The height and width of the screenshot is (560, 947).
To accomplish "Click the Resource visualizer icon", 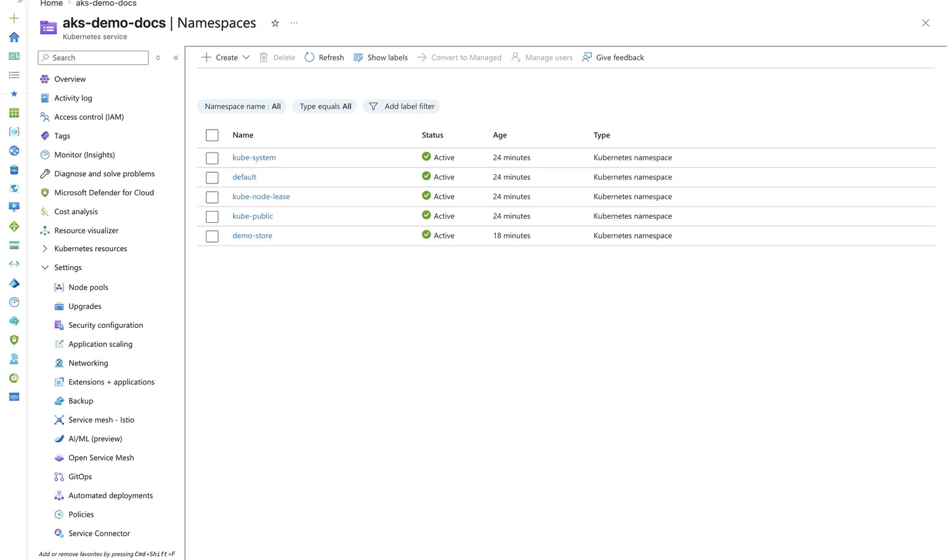I will [x=45, y=231].
